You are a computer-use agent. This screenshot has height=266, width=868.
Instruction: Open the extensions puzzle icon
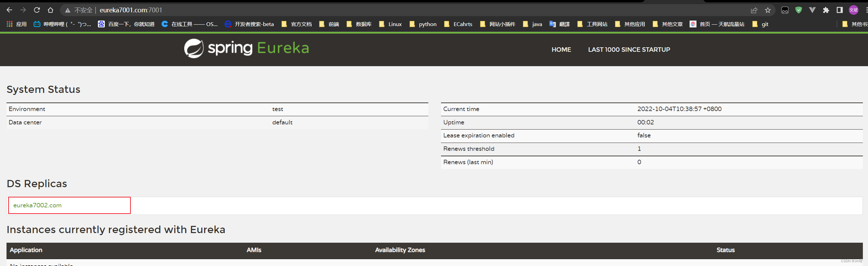pyautogui.click(x=826, y=10)
